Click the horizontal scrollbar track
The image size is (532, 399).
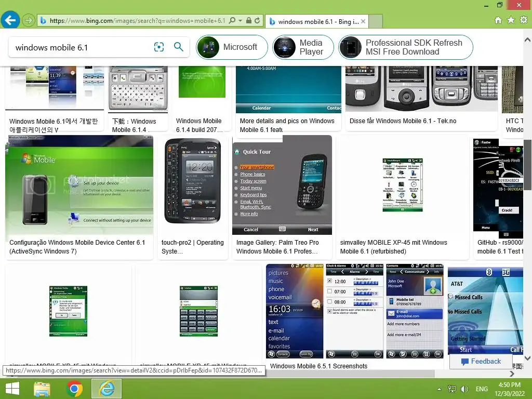tap(472, 374)
